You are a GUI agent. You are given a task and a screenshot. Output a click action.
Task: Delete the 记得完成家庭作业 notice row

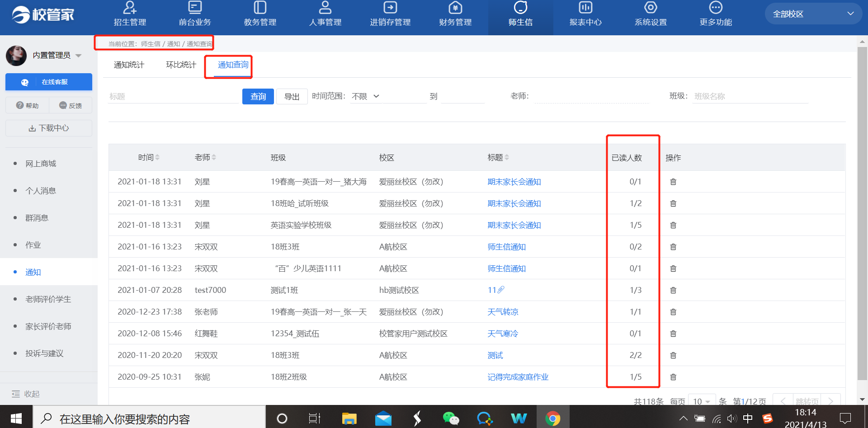pyautogui.click(x=673, y=377)
